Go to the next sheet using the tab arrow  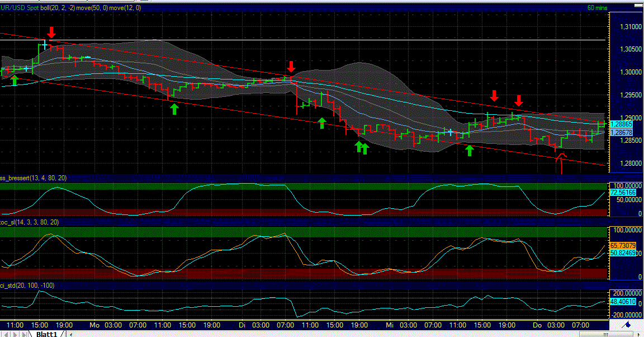pos(15,335)
